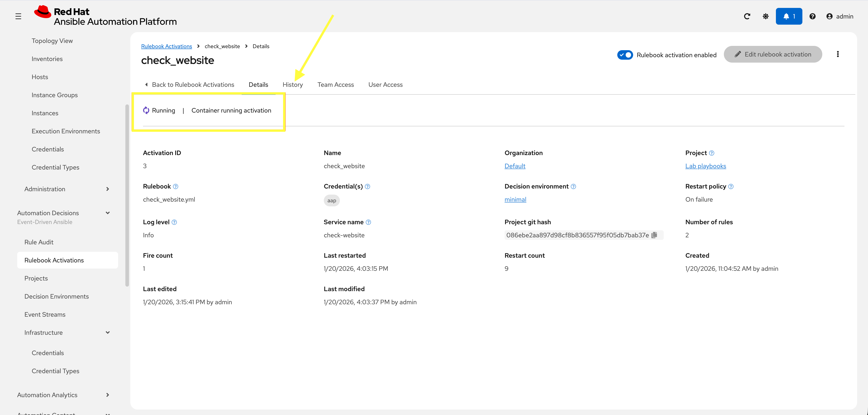The width and height of the screenshot is (868, 415).
Task: Click the hamburger navigation menu icon
Action: click(x=18, y=16)
